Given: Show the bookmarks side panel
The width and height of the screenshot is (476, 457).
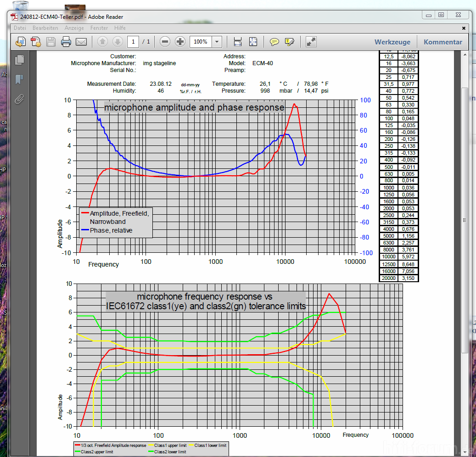Looking at the screenshot, I should coord(19,79).
